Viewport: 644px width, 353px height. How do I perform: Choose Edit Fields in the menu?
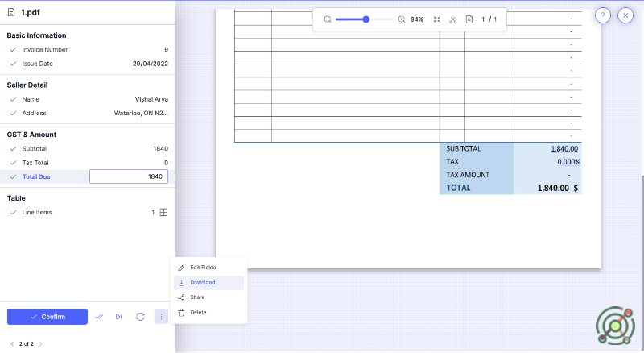202,267
